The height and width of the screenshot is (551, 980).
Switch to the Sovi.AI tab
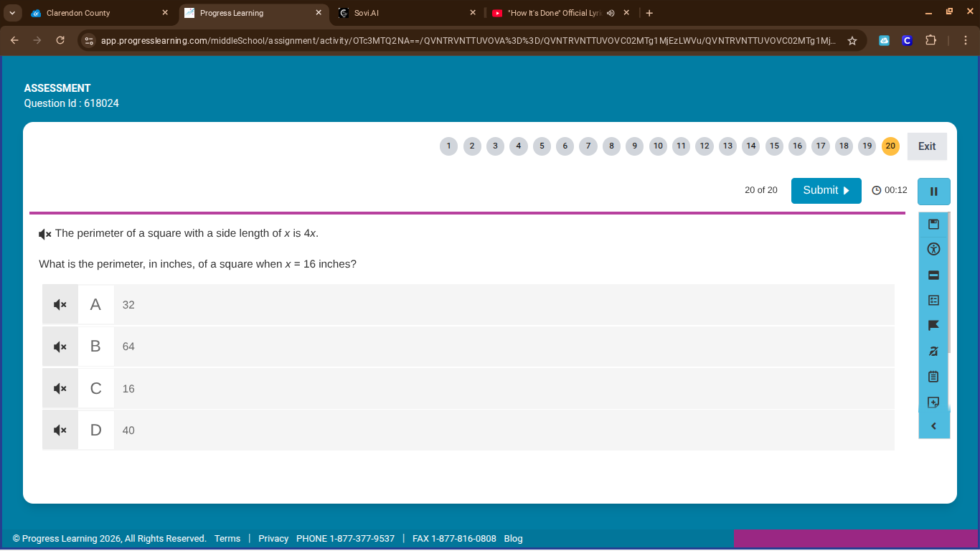(402, 13)
